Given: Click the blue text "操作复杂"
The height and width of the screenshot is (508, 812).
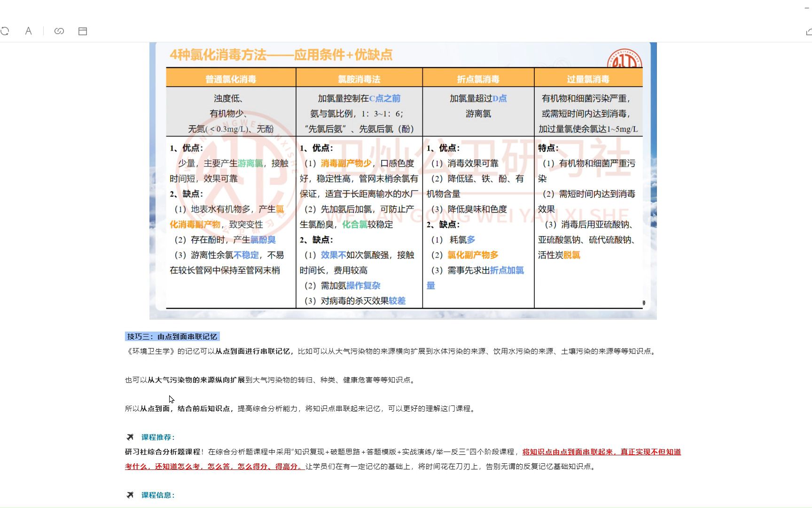Looking at the screenshot, I should coord(363,286).
